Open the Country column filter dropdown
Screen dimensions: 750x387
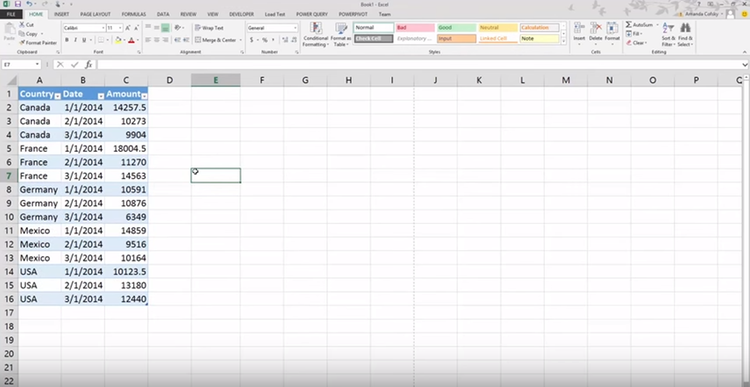tap(57, 96)
